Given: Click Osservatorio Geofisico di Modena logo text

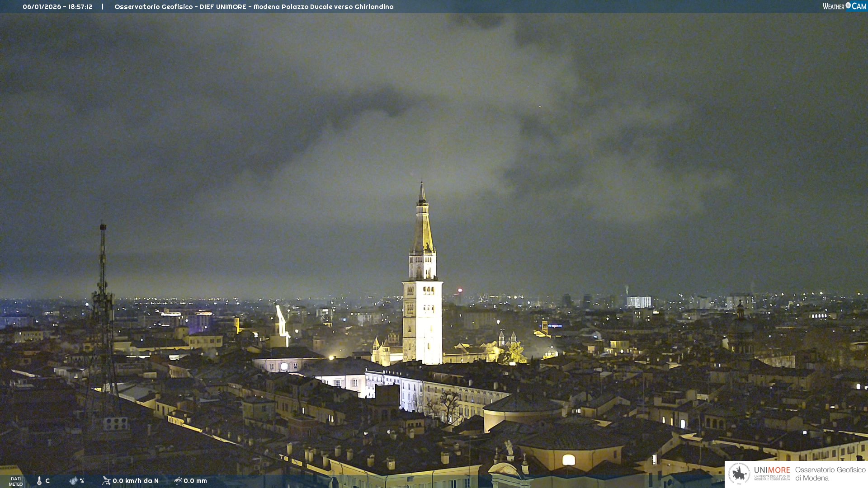Looking at the screenshot, I should (x=830, y=474).
